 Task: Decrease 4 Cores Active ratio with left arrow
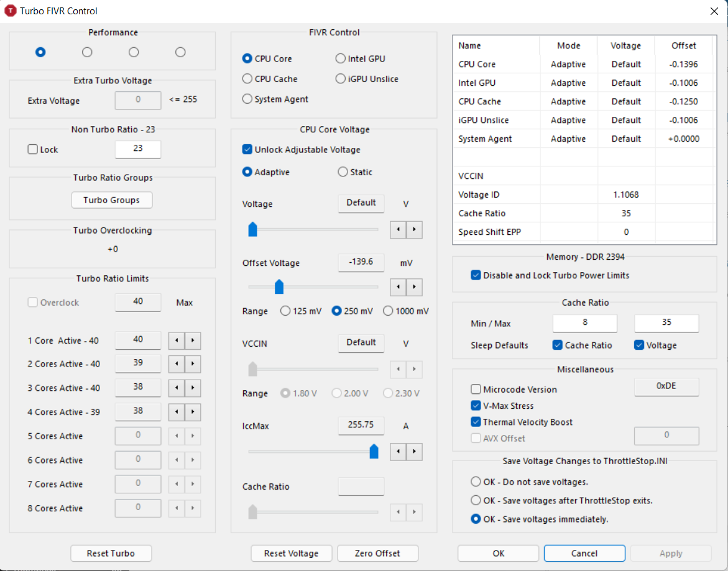(177, 412)
